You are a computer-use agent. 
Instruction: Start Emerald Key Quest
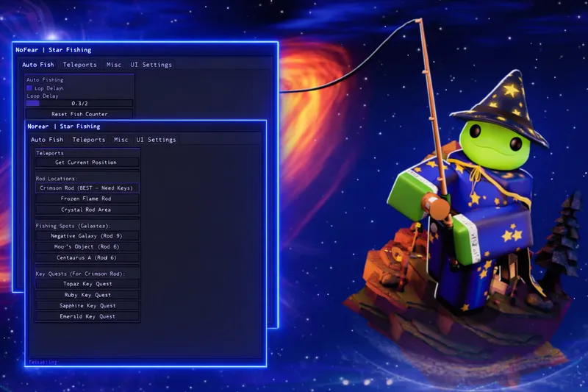87,316
